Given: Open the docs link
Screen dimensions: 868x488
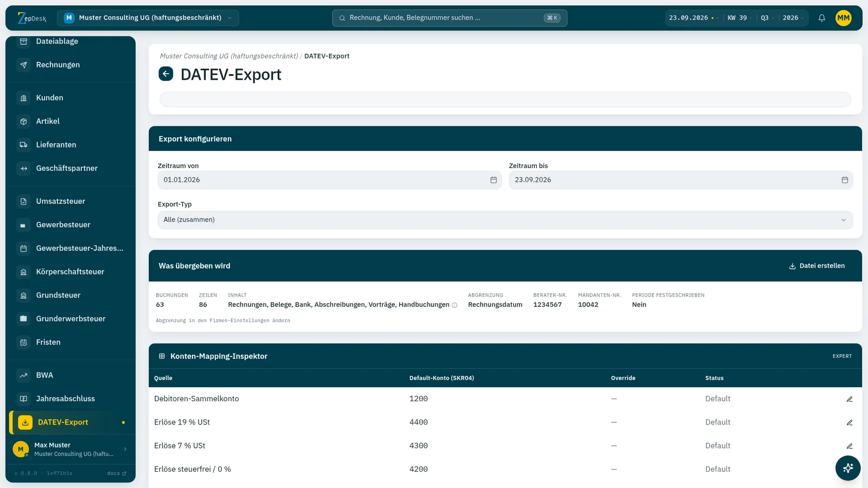Looking at the screenshot, I should point(117,473).
